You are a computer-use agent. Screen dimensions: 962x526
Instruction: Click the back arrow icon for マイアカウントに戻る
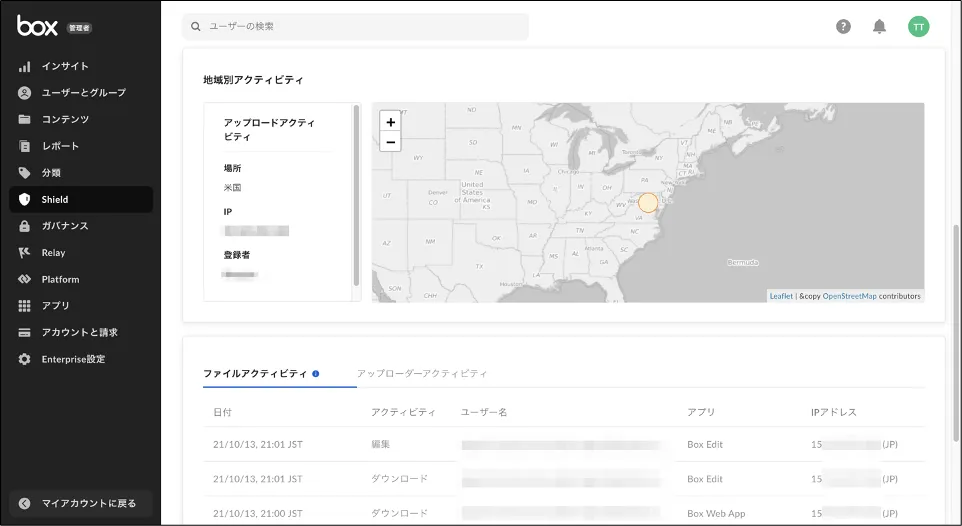click(25, 503)
